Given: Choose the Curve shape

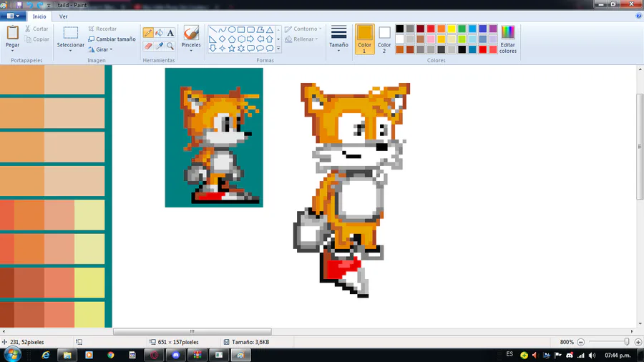Looking at the screenshot, I should (223, 29).
